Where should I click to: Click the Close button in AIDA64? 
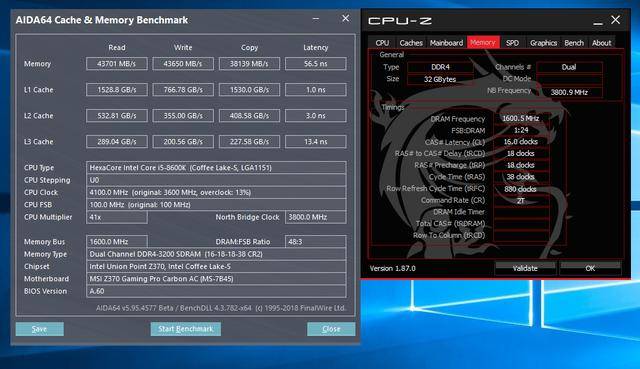click(x=331, y=329)
